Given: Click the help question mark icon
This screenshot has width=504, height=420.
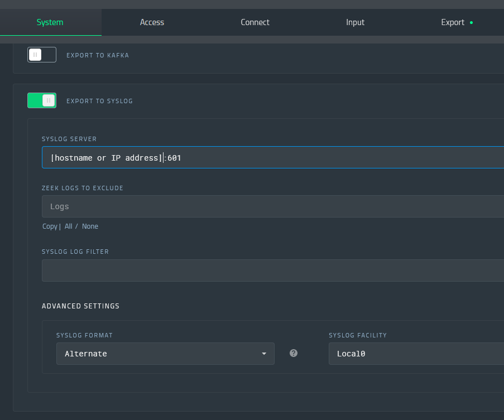Looking at the screenshot, I should pyautogui.click(x=294, y=353).
